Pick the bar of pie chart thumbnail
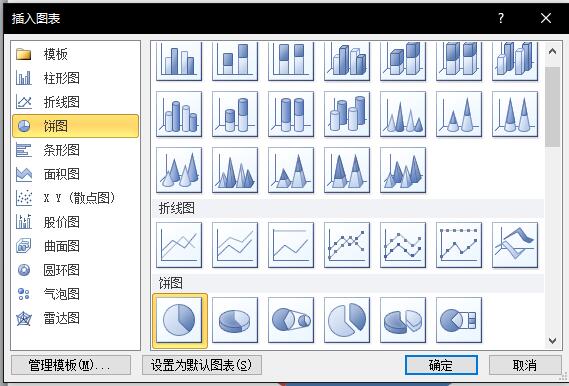Viewport: 569px width, 386px height. [459, 320]
